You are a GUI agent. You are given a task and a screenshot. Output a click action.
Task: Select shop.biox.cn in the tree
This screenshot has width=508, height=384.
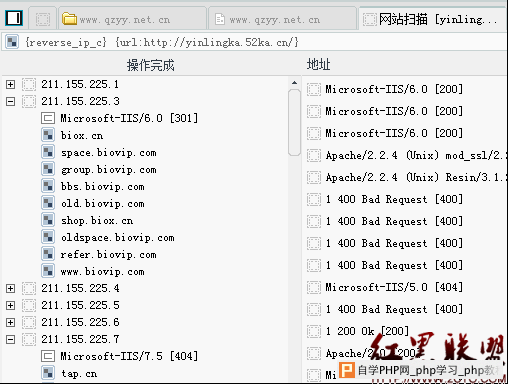(97, 220)
